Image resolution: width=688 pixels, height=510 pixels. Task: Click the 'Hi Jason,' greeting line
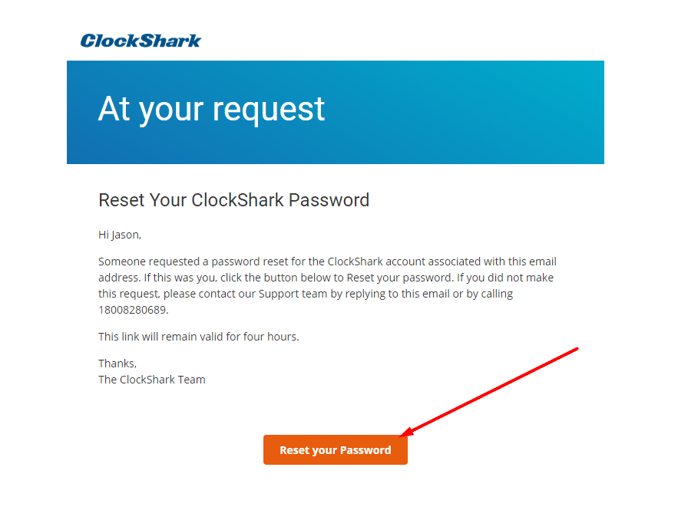(x=120, y=235)
